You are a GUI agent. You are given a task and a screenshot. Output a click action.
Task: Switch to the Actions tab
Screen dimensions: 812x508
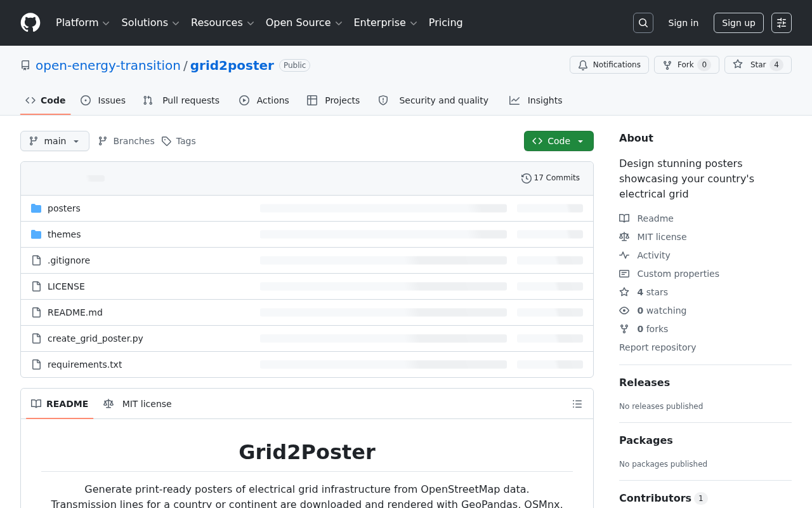(x=264, y=100)
